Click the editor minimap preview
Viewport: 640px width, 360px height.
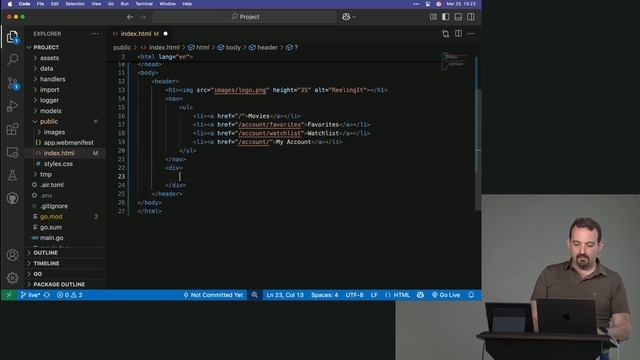[455, 61]
